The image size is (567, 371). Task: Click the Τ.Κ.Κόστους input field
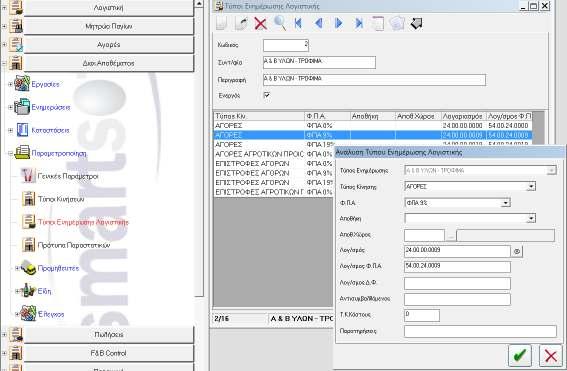(422, 315)
